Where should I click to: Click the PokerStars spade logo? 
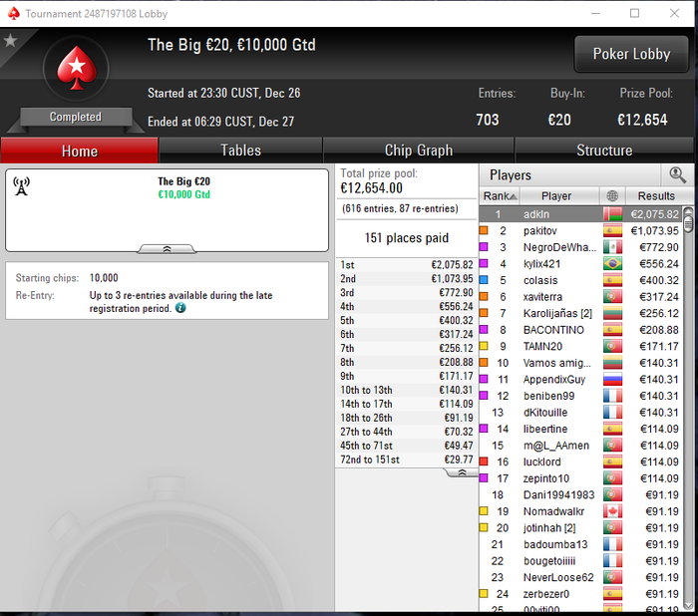pos(77,68)
